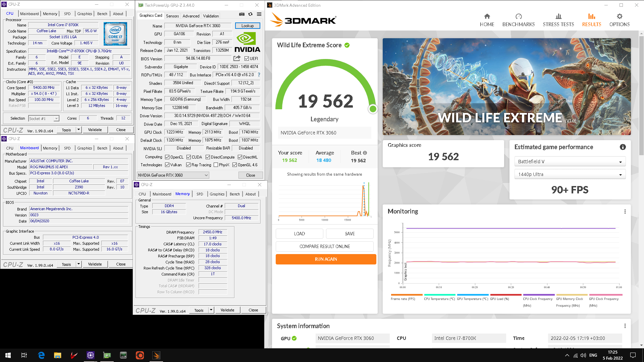Open notification center icon
This screenshot has height=362, width=644.
click(x=633, y=355)
